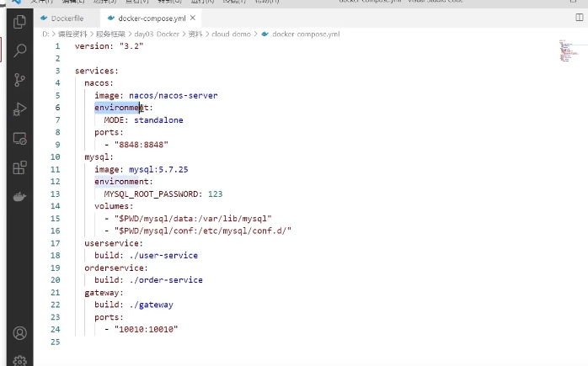Open the day03-Docker breadcrumb
This screenshot has height=366, width=588.
157,34
